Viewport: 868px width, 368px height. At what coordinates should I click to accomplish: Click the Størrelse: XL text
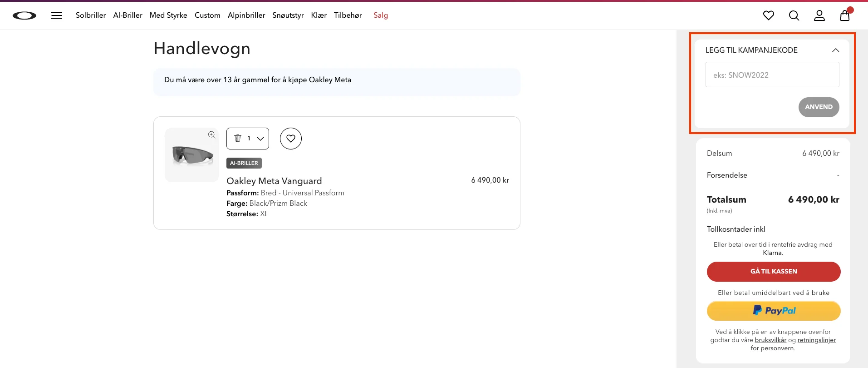point(247,214)
